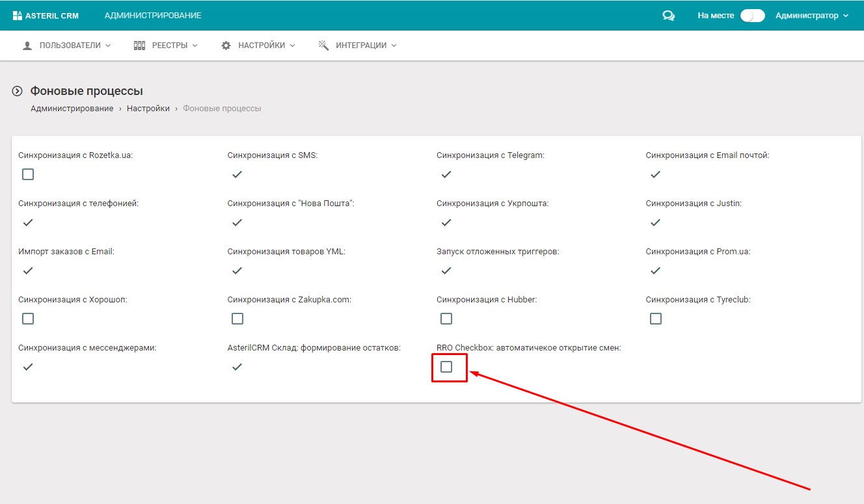This screenshot has height=504, width=864.
Task: Enable Синхронизация с Хорошоп checkbox
Action: point(28,319)
